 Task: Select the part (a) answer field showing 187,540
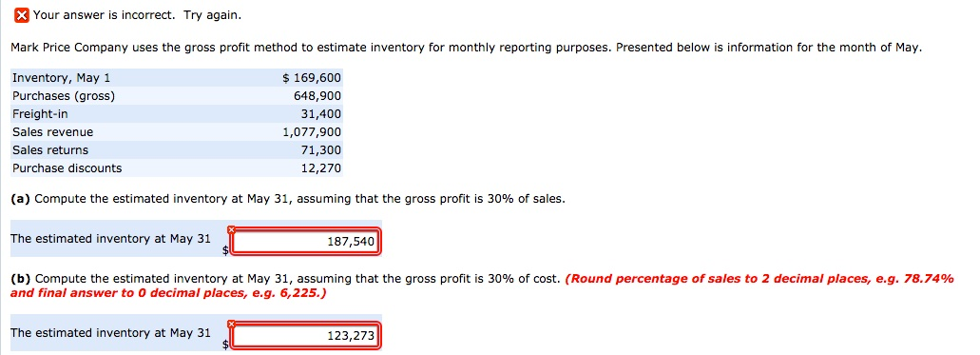click(306, 242)
